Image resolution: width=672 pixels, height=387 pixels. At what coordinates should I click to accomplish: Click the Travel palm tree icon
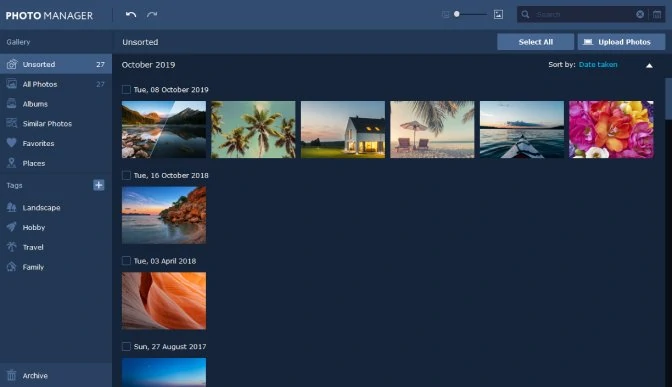click(12, 247)
